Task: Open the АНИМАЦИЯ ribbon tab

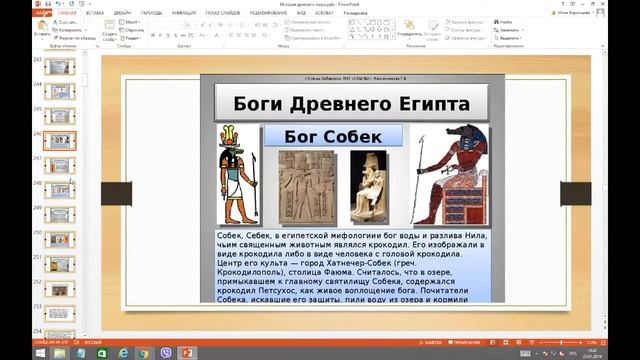Action: point(184,13)
